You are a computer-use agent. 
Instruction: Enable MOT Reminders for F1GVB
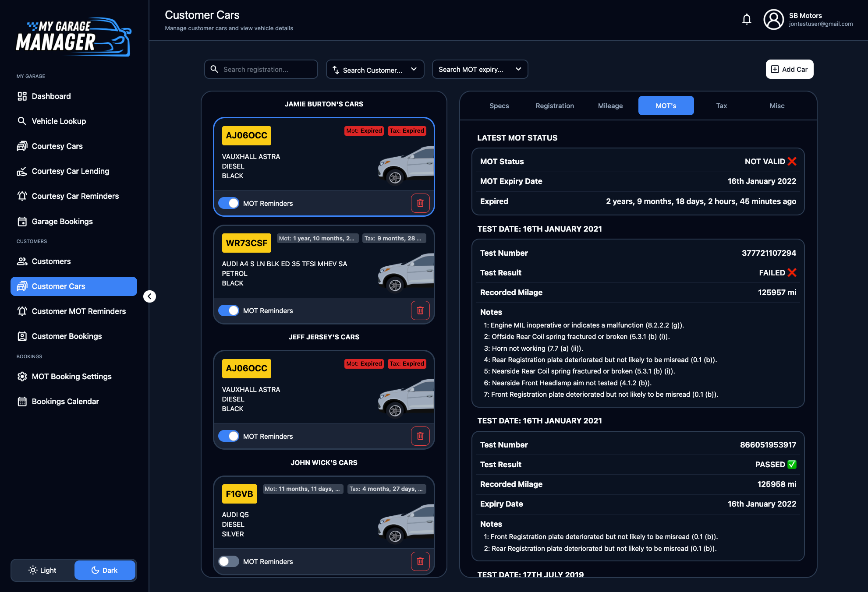point(229,561)
